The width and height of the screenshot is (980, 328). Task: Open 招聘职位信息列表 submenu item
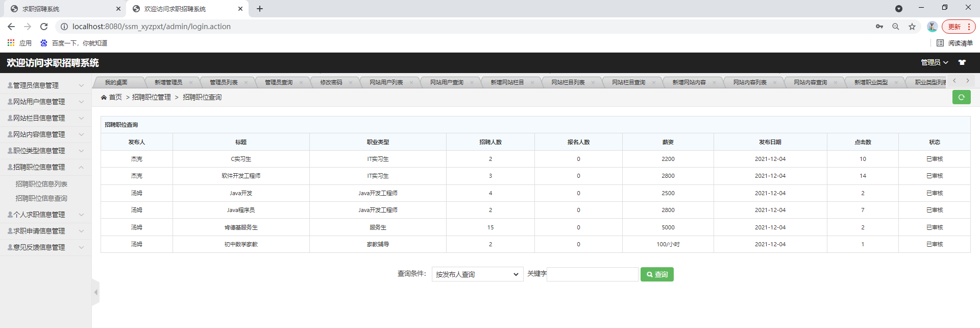tap(41, 184)
